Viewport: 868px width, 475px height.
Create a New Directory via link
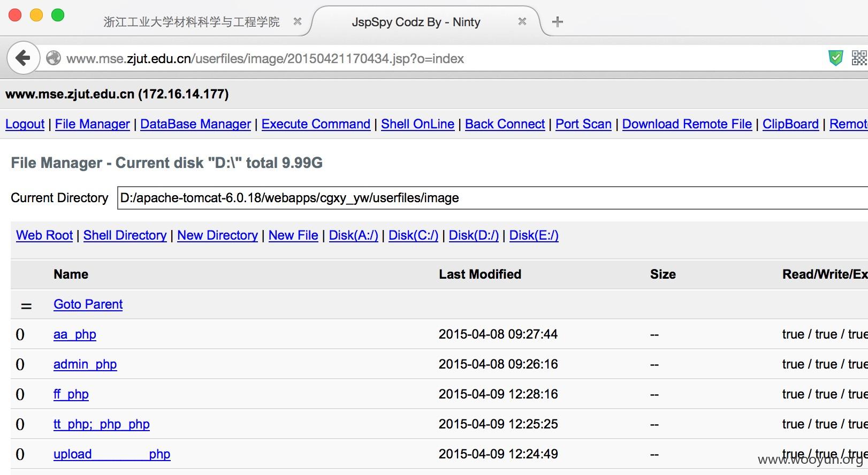point(217,235)
